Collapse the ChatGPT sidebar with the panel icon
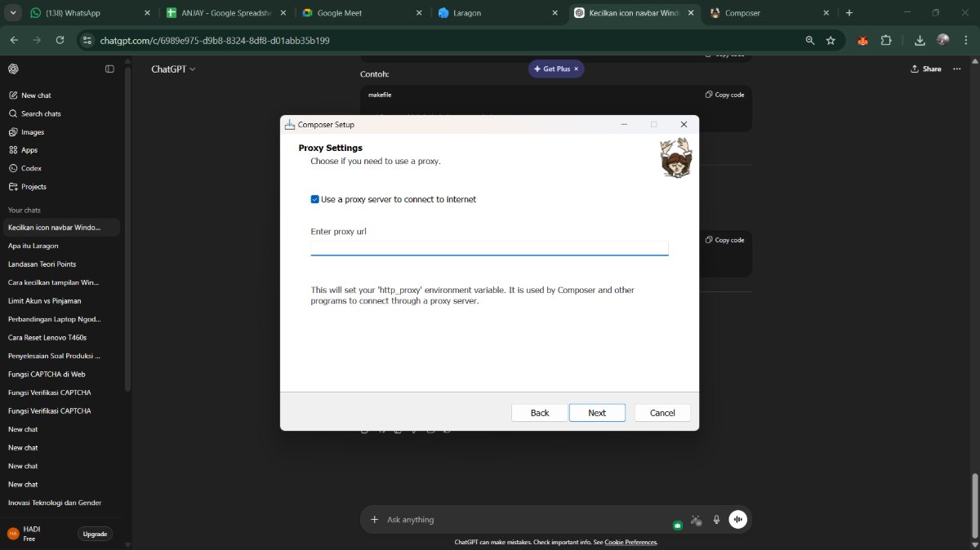The image size is (980, 550). [x=109, y=69]
